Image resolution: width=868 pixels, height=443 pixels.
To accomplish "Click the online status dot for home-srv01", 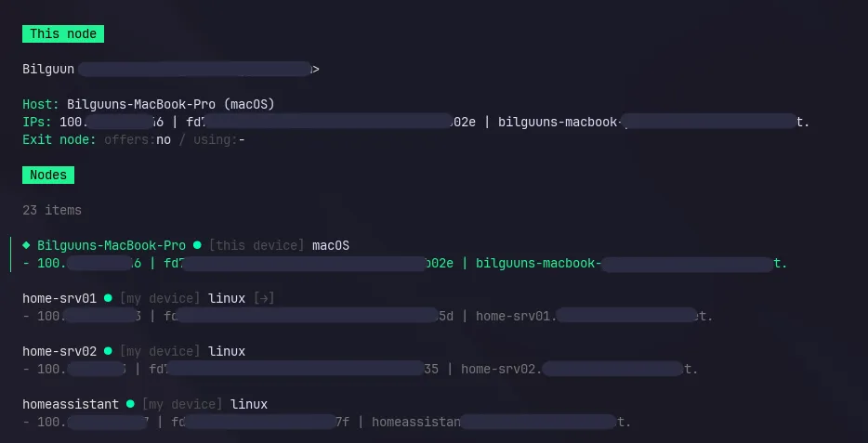I will pyautogui.click(x=108, y=298).
